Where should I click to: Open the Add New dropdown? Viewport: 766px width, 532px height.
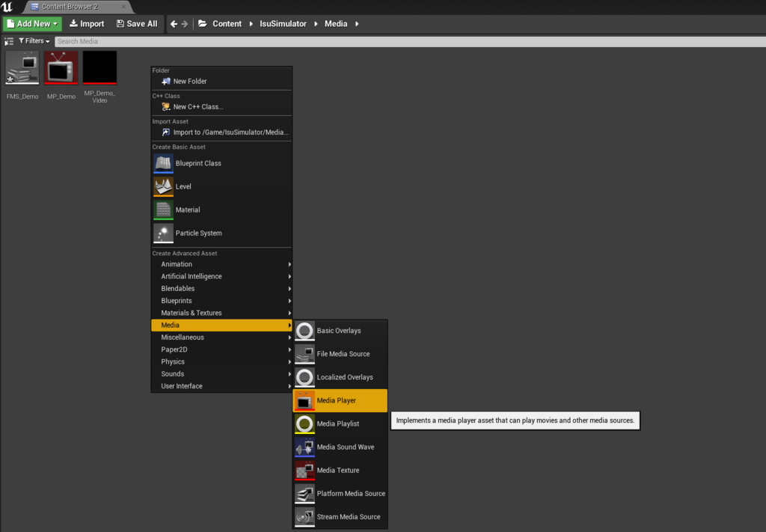tap(32, 23)
